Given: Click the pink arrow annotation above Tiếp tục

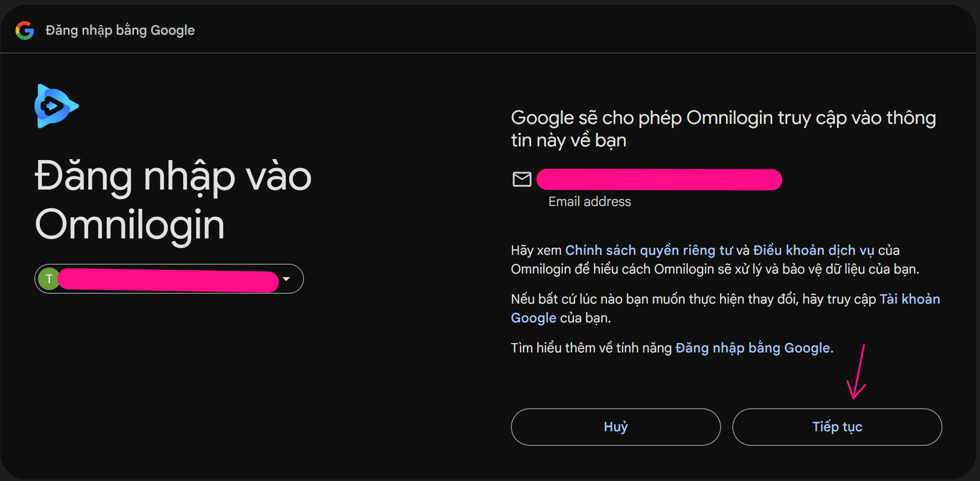Looking at the screenshot, I should click(857, 371).
